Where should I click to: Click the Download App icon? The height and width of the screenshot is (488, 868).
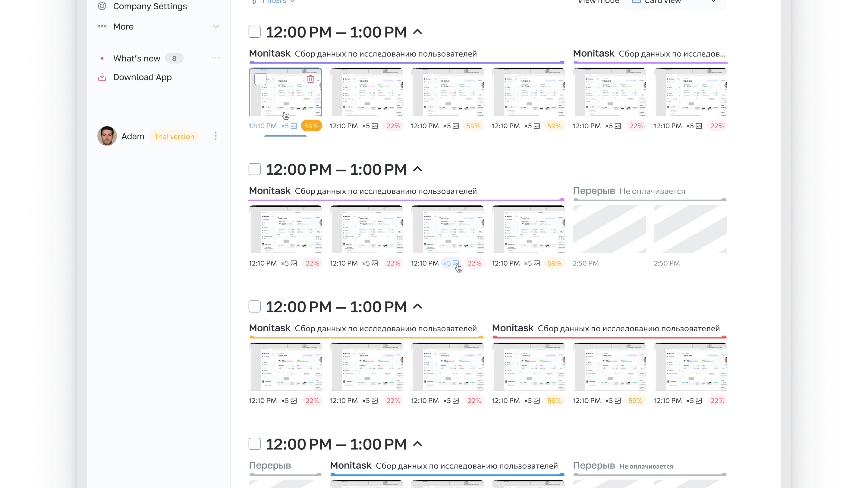[x=102, y=77]
